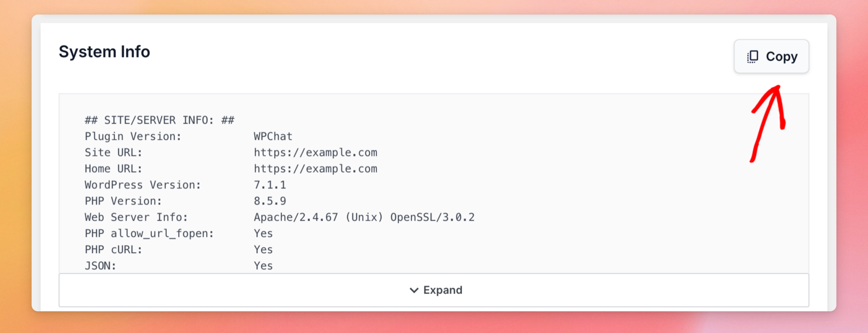Click the Apache web server info text
The image size is (868, 333).
(364, 217)
